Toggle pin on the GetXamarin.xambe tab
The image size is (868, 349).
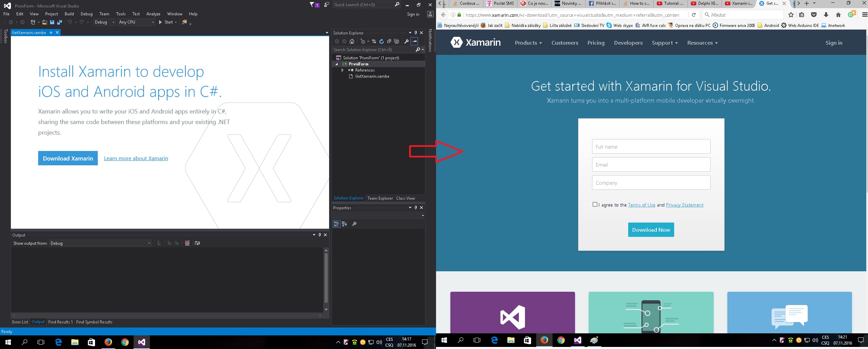coord(51,33)
